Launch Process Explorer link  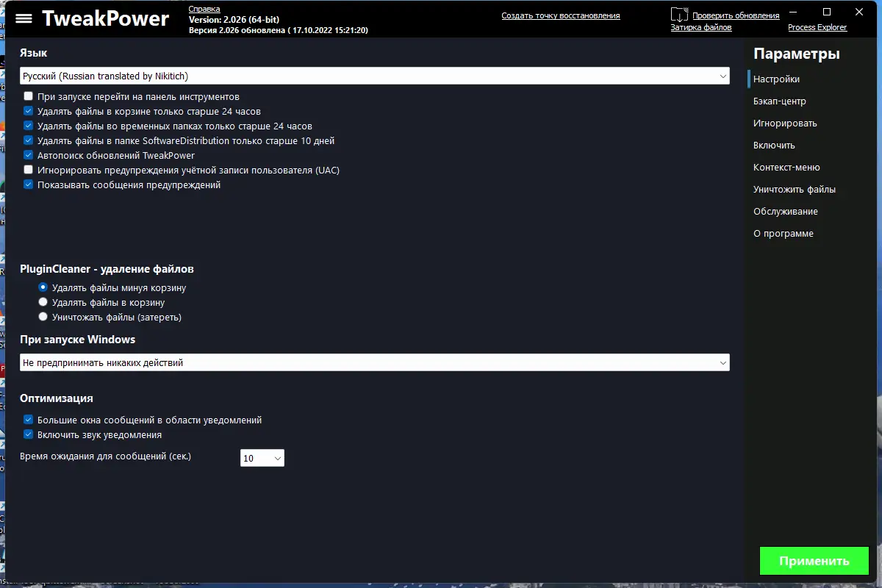pyautogui.click(x=817, y=27)
